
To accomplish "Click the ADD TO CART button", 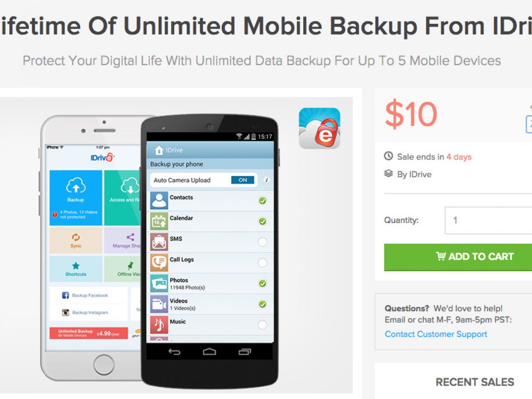I will tap(458, 257).
